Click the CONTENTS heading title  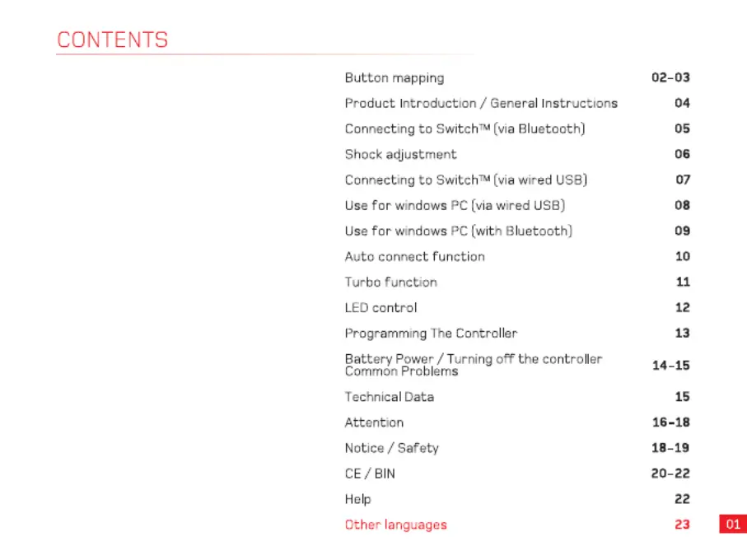point(113,40)
